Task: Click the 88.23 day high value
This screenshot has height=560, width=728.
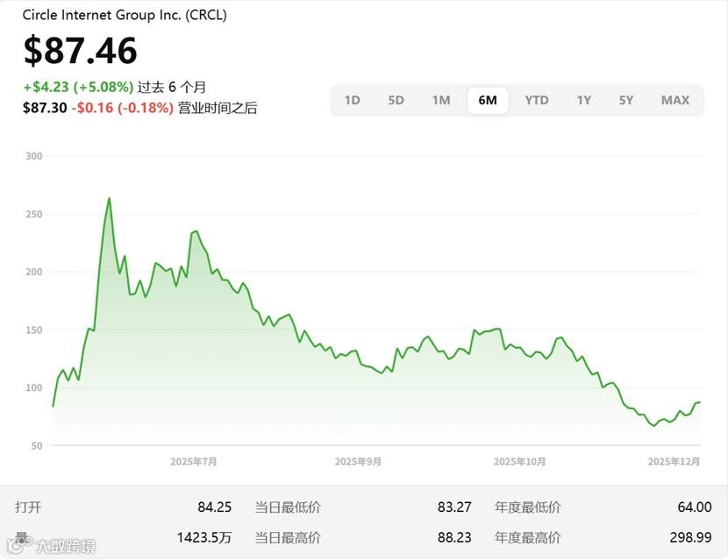Action: (x=454, y=538)
